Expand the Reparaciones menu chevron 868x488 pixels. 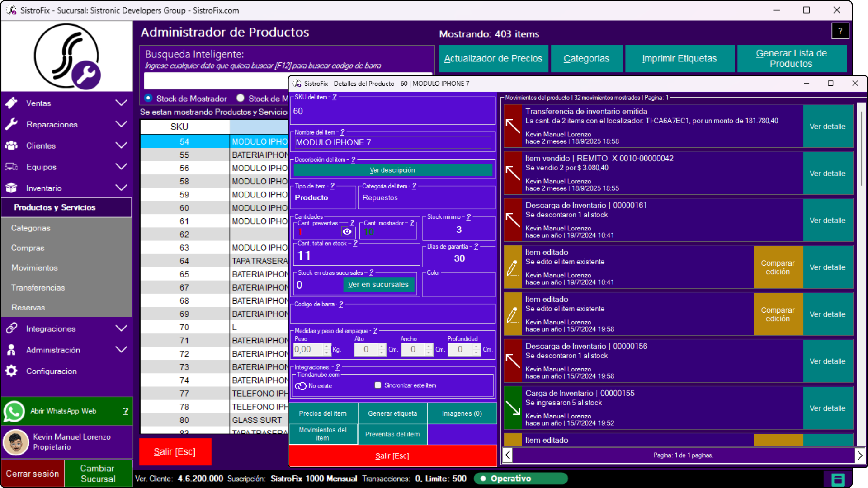[121, 124]
